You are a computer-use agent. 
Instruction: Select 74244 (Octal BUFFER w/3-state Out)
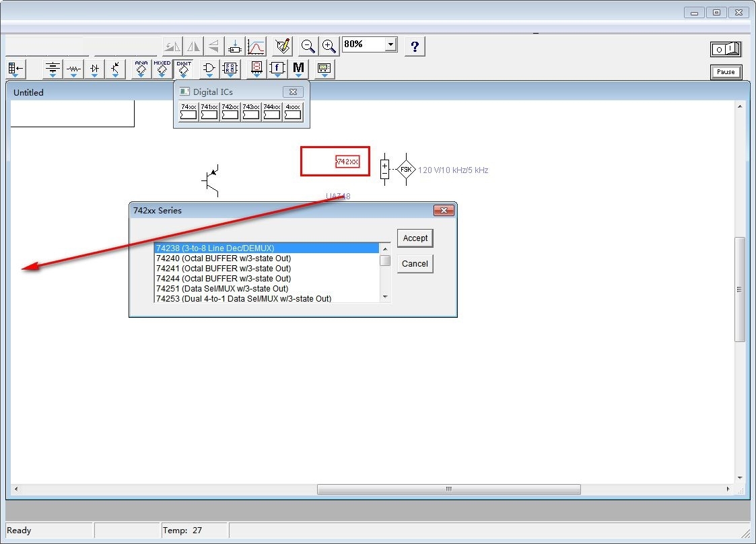click(x=267, y=278)
